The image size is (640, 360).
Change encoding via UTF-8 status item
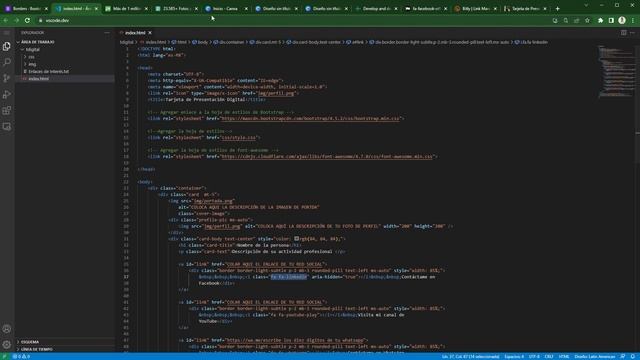click(534, 356)
